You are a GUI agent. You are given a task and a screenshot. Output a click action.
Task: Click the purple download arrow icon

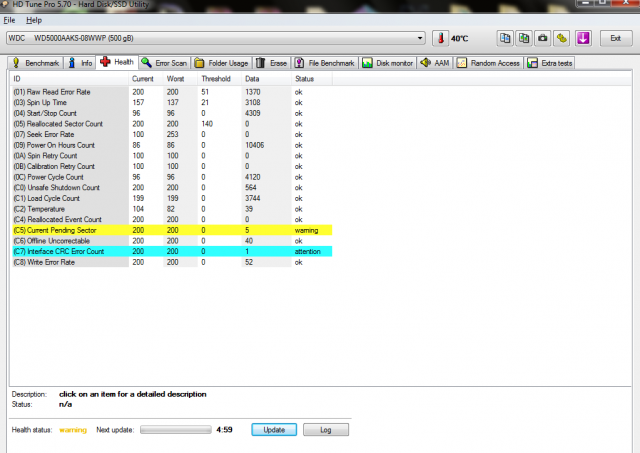583,38
